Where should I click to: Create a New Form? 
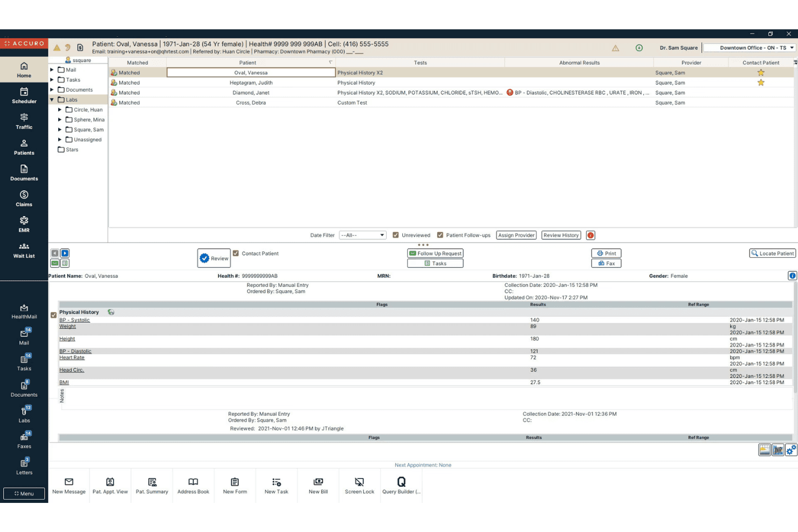[x=235, y=485]
